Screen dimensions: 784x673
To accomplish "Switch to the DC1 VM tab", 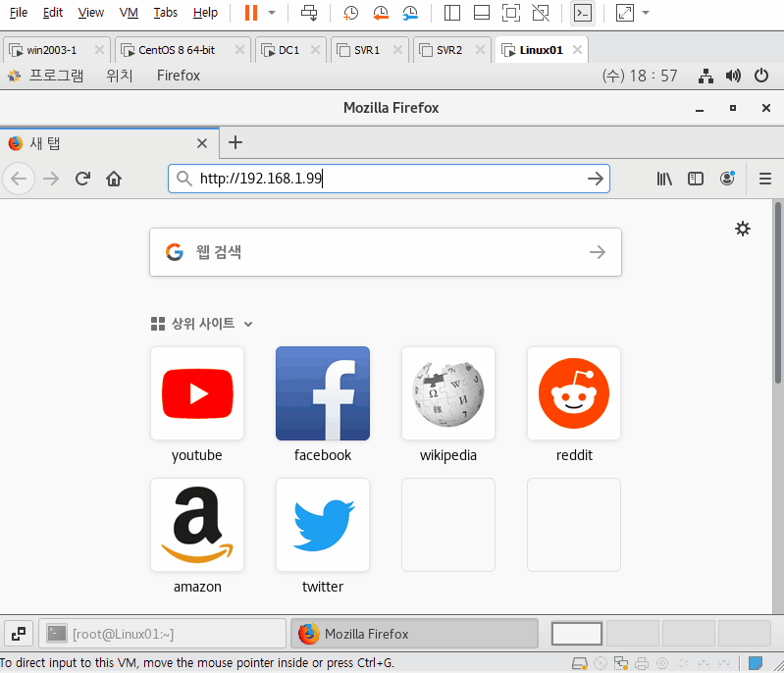I will click(288, 50).
